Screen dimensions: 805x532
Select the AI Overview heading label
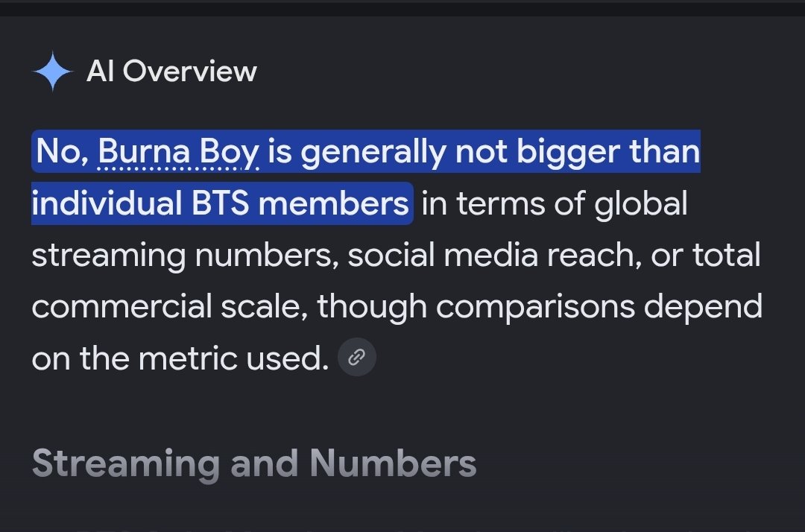[x=171, y=71]
